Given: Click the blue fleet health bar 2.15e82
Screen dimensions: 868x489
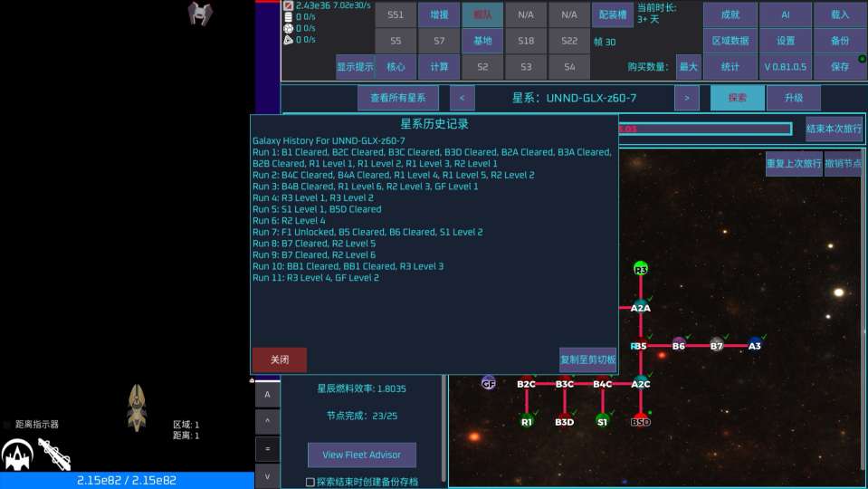Looking at the screenshot, I should [127, 480].
